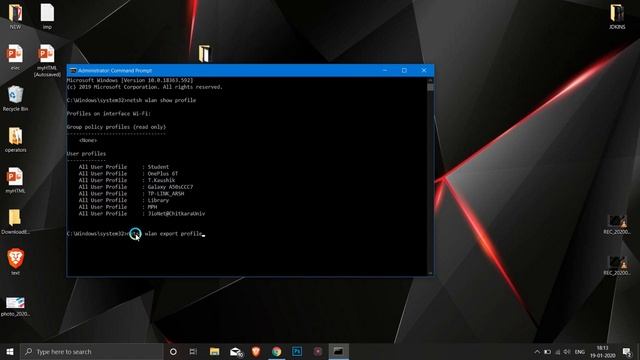Select the upper REC_2020 video file
640x360 pixels.
[x=617, y=225]
